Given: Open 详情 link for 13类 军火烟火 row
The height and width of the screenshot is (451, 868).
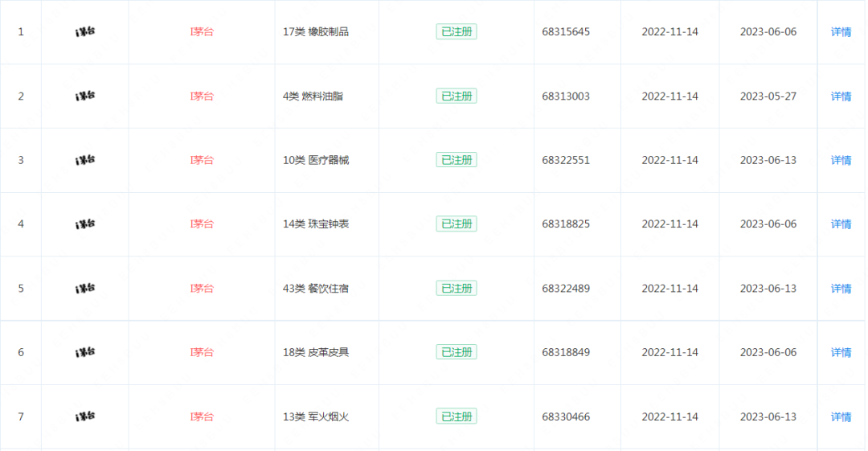Looking at the screenshot, I should pyautogui.click(x=841, y=416).
